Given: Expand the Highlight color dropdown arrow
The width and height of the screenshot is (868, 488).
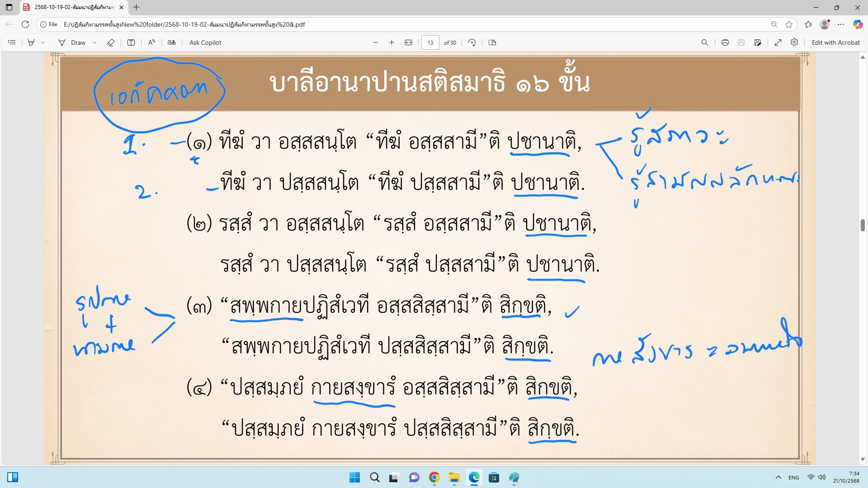Looking at the screenshot, I should tap(43, 42).
